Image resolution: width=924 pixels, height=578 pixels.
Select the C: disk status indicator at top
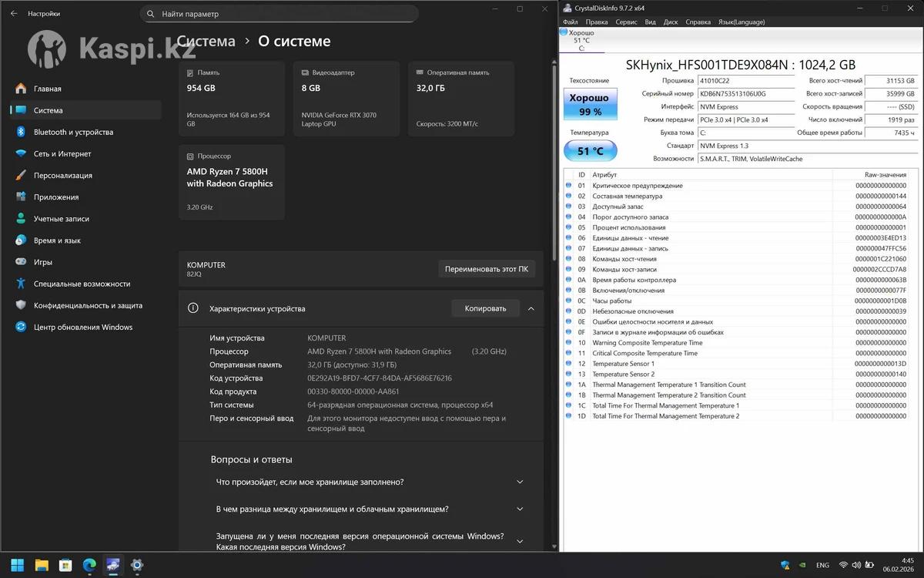coord(581,40)
